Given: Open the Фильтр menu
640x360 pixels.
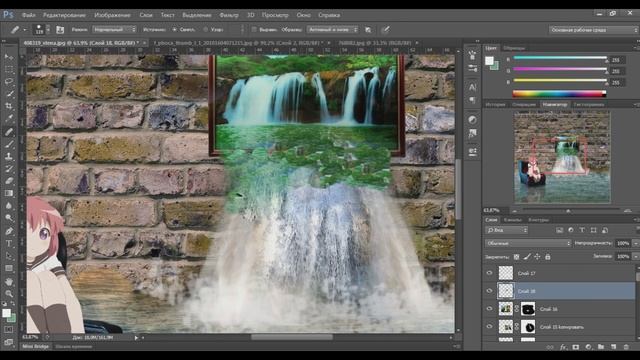Looking at the screenshot, I should (x=229, y=15).
